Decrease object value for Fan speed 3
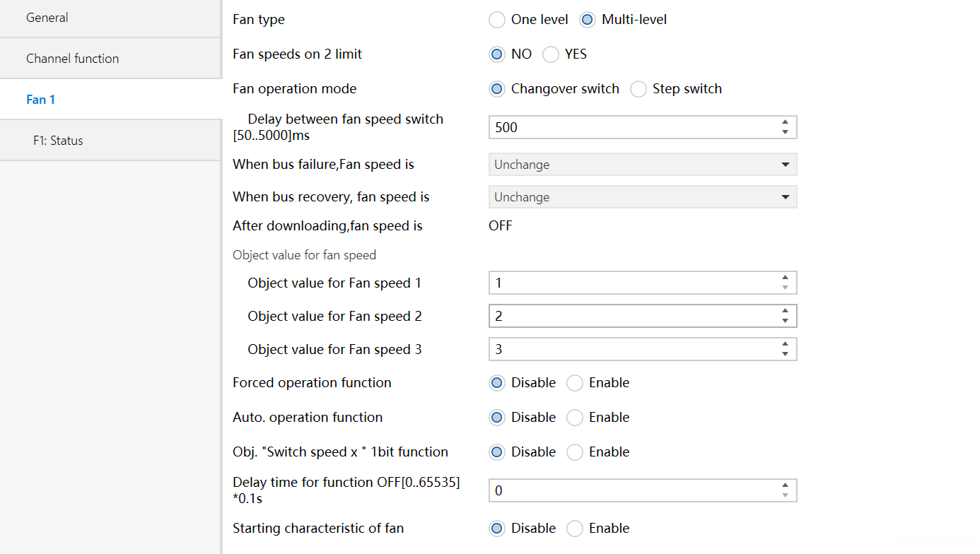Screen dimensions: 980x554 [785, 354]
